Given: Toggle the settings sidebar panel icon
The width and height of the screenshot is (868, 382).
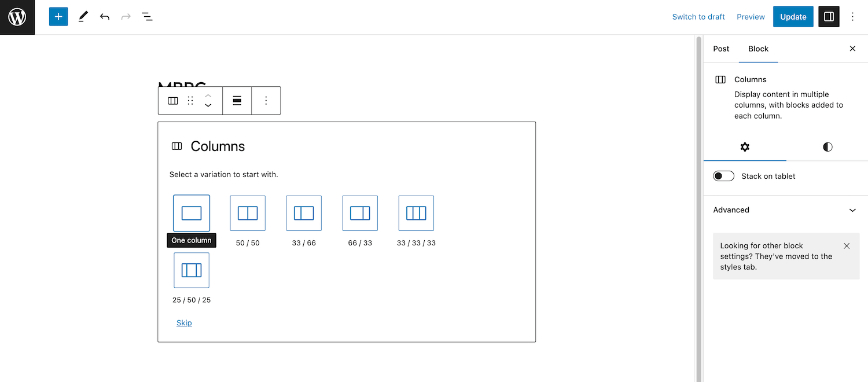Looking at the screenshot, I should (x=829, y=16).
